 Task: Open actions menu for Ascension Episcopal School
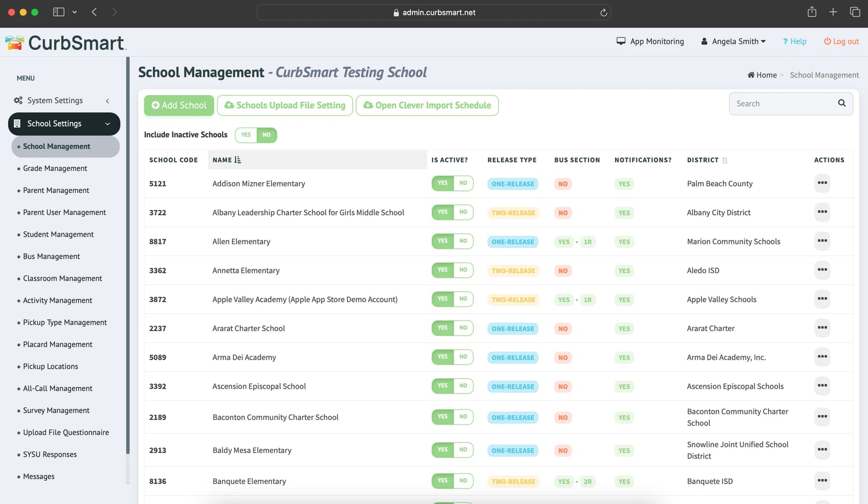click(822, 386)
